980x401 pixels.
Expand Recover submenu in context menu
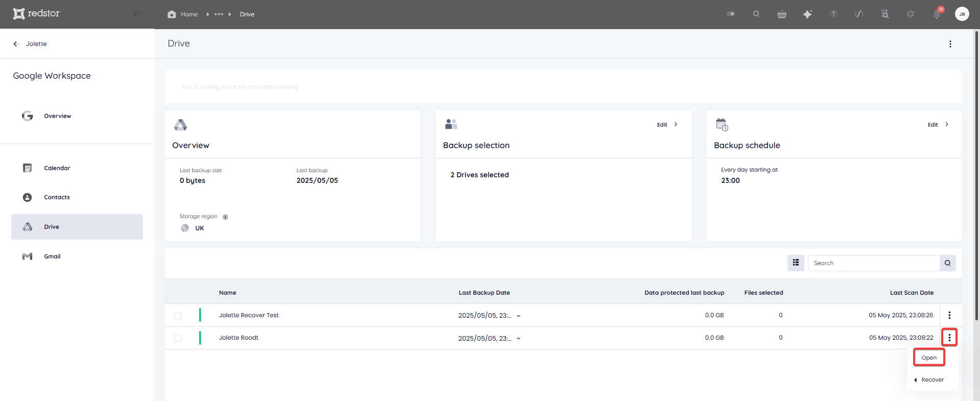coord(933,380)
